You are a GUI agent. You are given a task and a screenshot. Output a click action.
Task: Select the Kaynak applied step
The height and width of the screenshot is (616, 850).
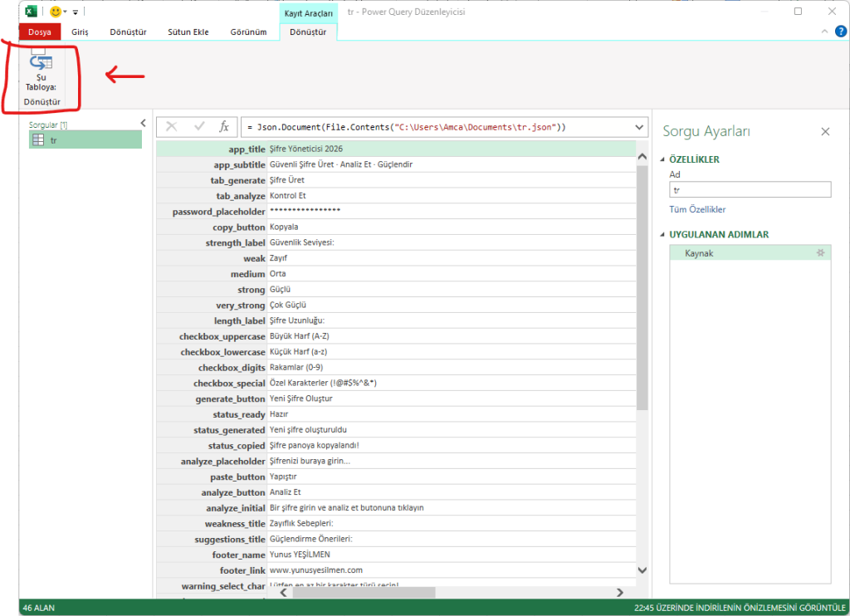750,253
